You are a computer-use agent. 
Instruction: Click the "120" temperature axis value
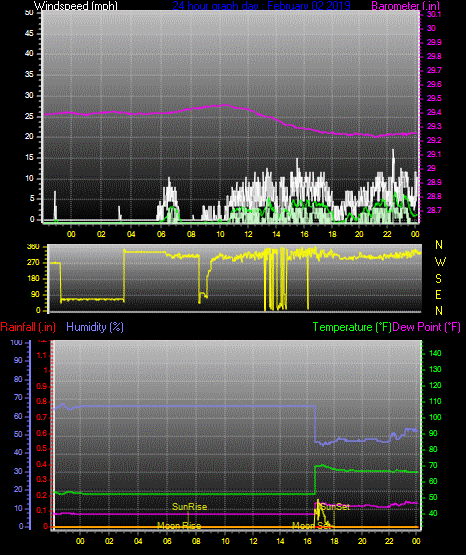(435, 385)
